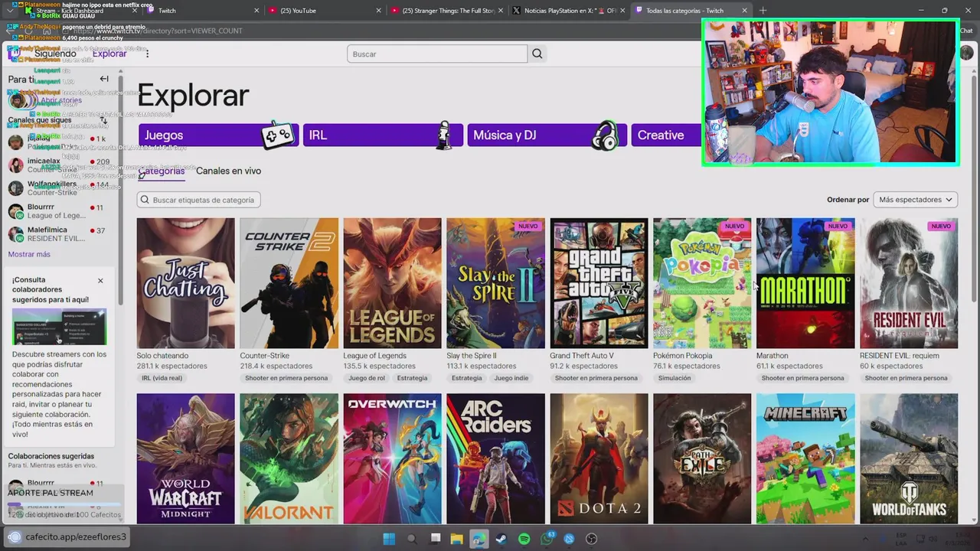980x551 pixels.
Task: Open a new browser tab with plus
Action: click(x=763, y=11)
